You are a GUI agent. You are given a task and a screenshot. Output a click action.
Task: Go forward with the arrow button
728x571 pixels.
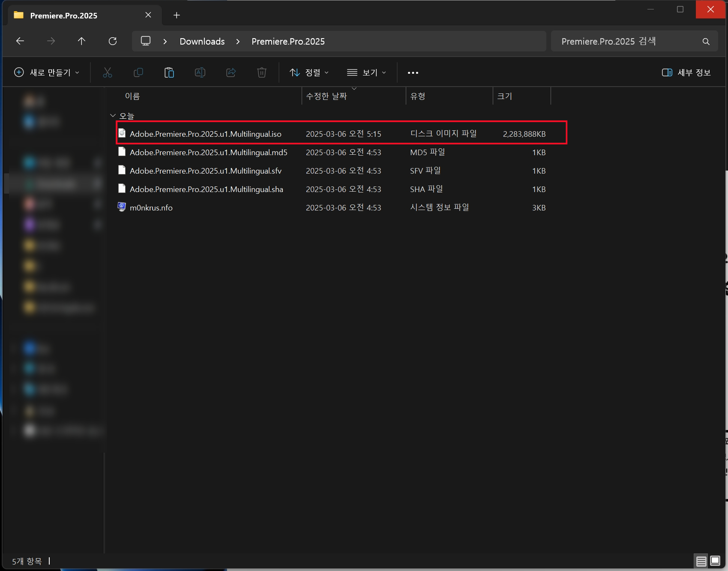pyautogui.click(x=51, y=41)
